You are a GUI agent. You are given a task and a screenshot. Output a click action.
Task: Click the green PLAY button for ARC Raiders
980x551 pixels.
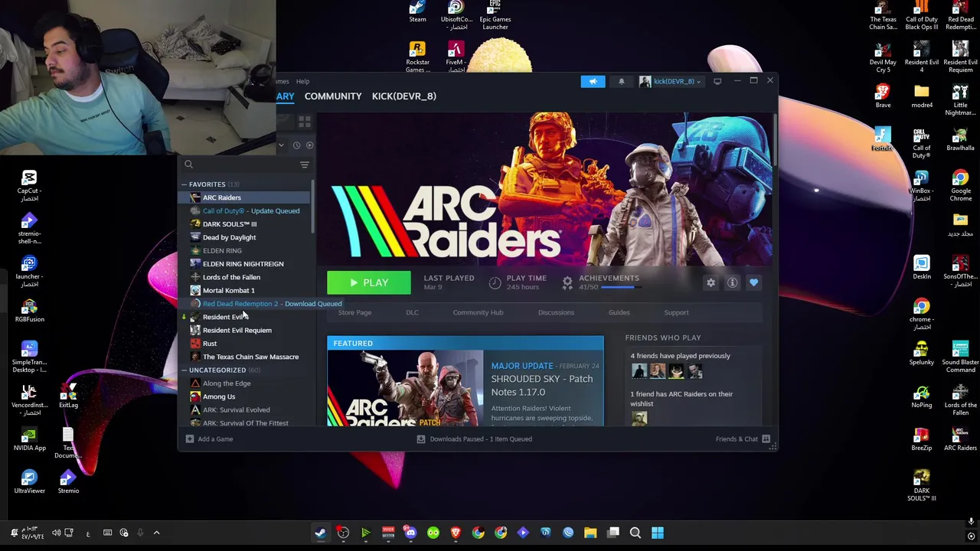pyautogui.click(x=369, y=283)
